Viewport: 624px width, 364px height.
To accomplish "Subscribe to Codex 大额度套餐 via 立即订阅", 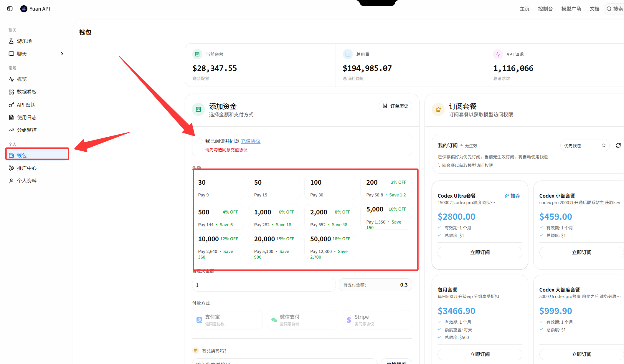I will click(581, 354).
